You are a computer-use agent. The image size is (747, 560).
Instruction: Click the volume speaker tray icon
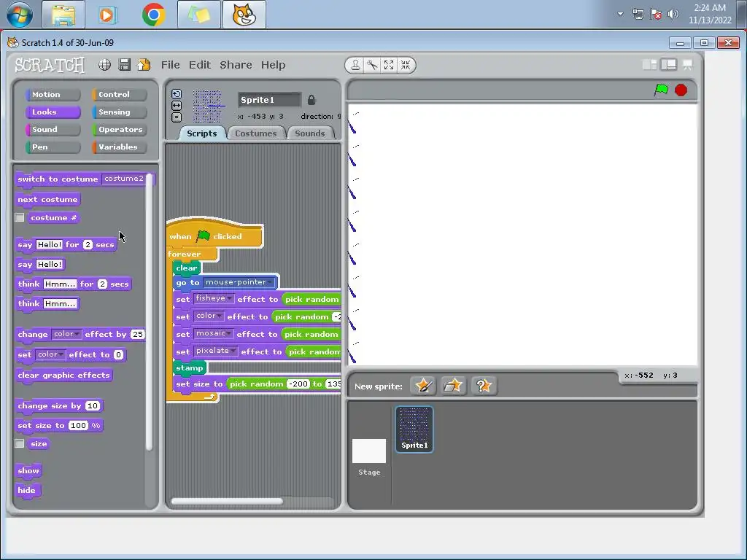tap(673, 14)
